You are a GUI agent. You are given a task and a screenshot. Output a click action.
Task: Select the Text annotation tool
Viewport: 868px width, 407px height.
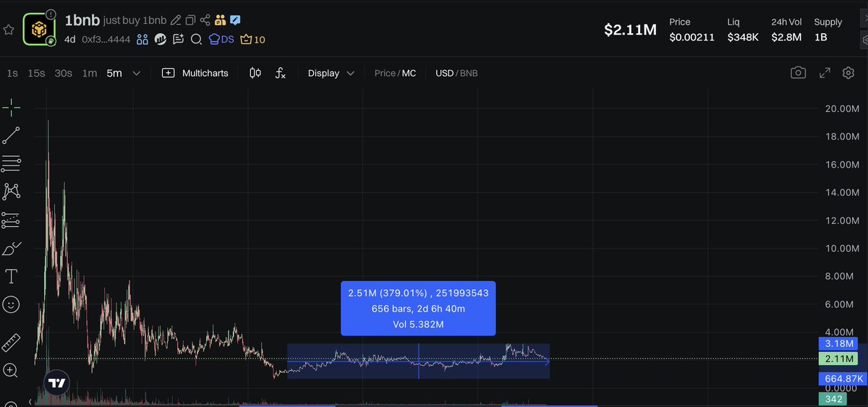pos(11,276)
